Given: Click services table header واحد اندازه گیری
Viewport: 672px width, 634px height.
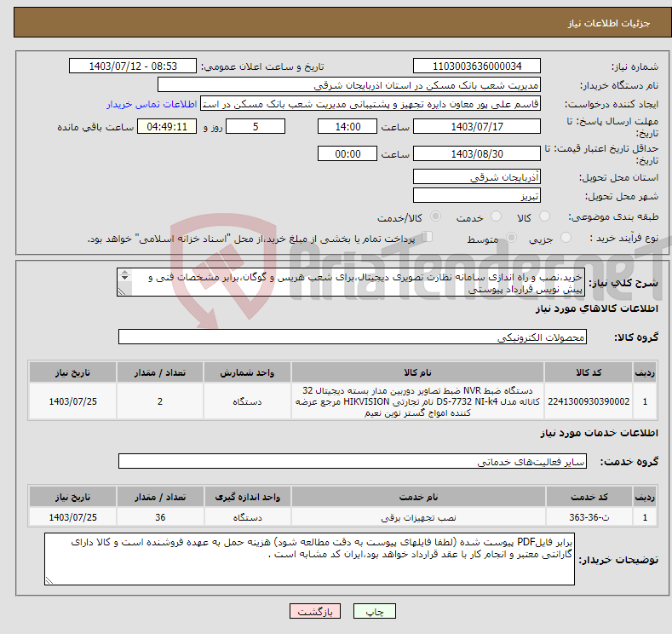Looking at the screenshot, I should pyautogui.click(x=247, y=497).
